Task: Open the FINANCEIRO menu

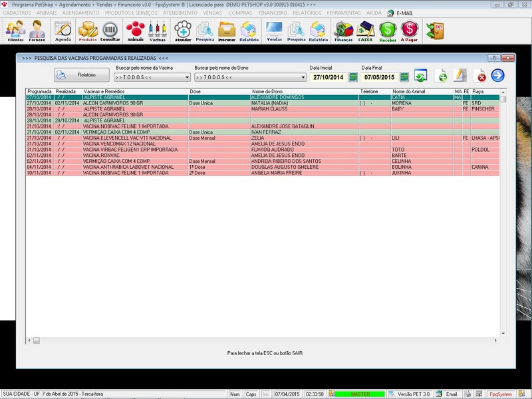Action: tap(273, 13)
